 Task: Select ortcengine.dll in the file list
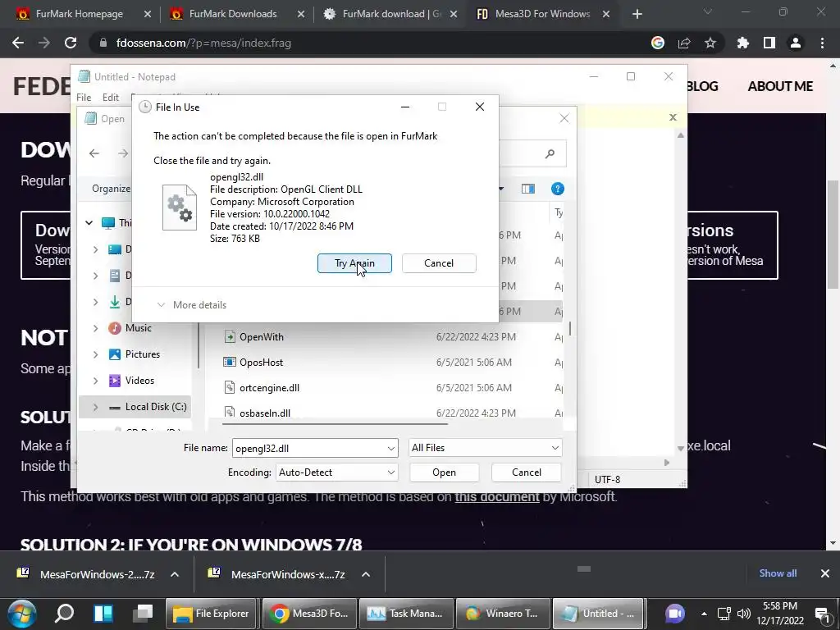[x=393, y=388]
